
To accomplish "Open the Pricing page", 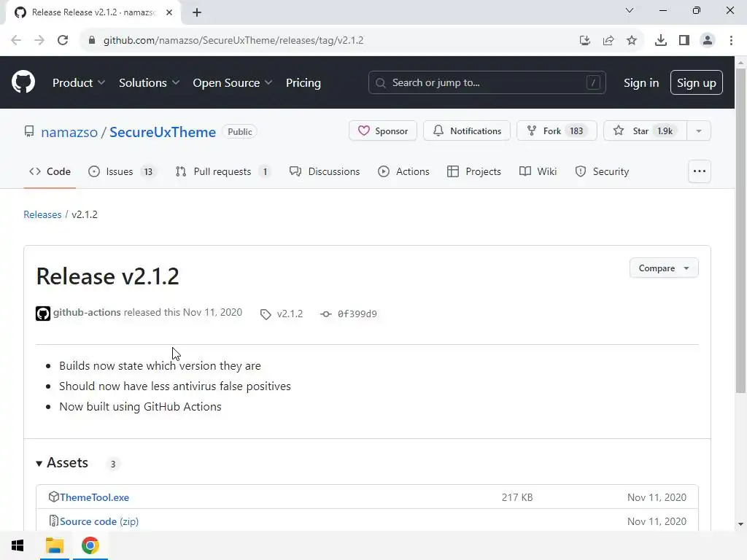I will (x=303, y=83).
